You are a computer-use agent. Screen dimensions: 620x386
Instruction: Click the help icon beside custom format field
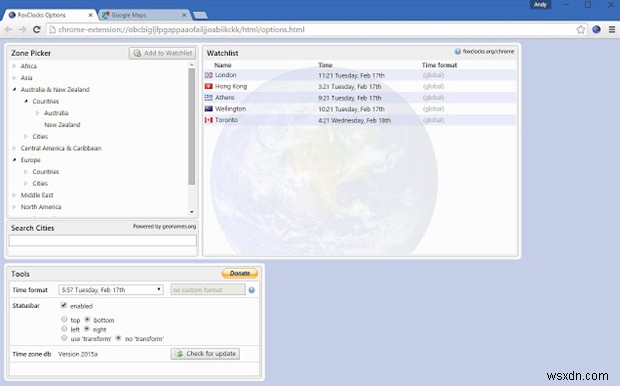click(251, 290)
